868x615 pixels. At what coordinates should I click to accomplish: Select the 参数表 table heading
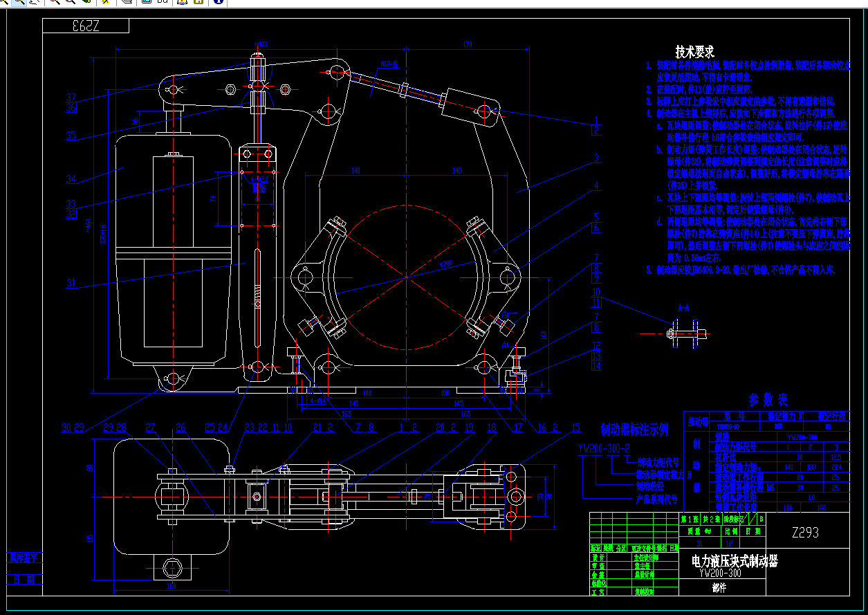[768, 400]
